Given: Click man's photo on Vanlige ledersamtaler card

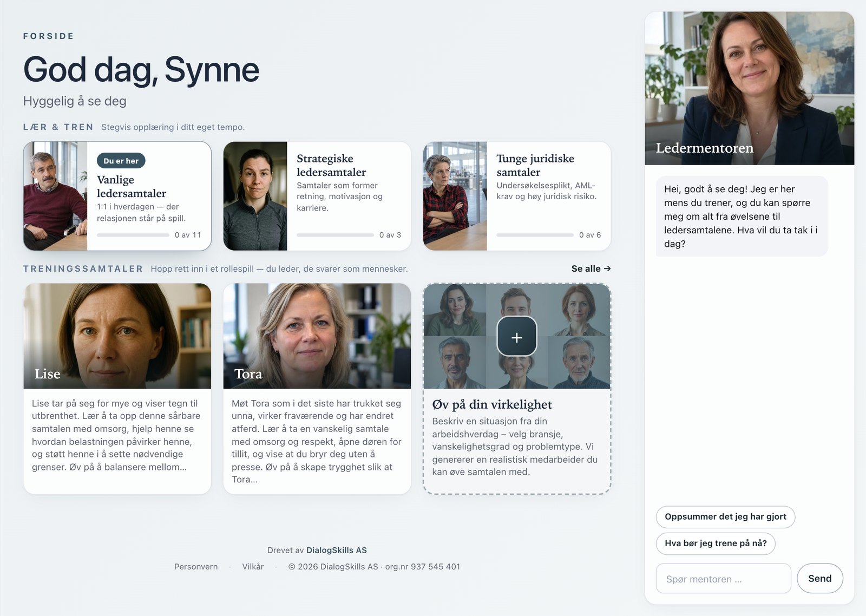Looking at the screenshot, I should click(x=55, y=196).
